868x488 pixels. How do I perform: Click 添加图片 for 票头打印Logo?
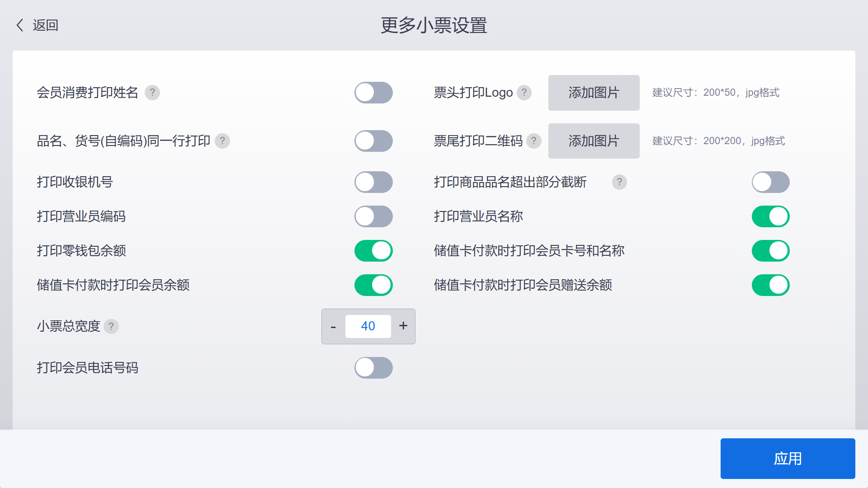(594, 93)
